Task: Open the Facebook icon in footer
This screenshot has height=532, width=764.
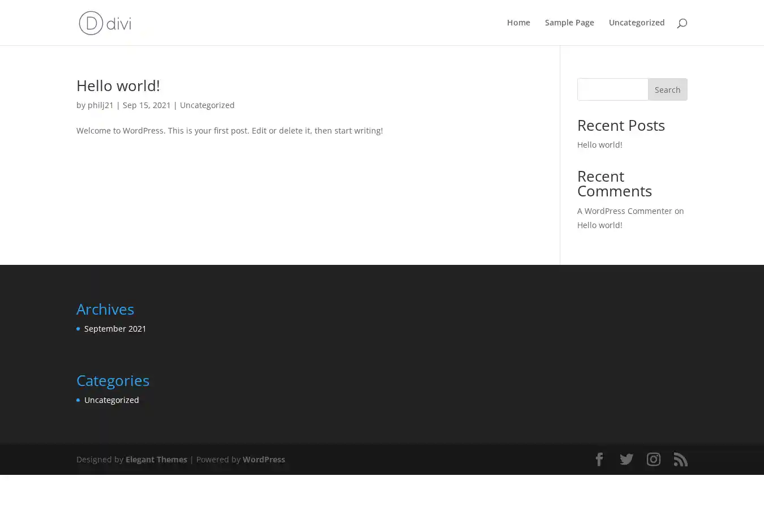Action: (x=599, y=460)
